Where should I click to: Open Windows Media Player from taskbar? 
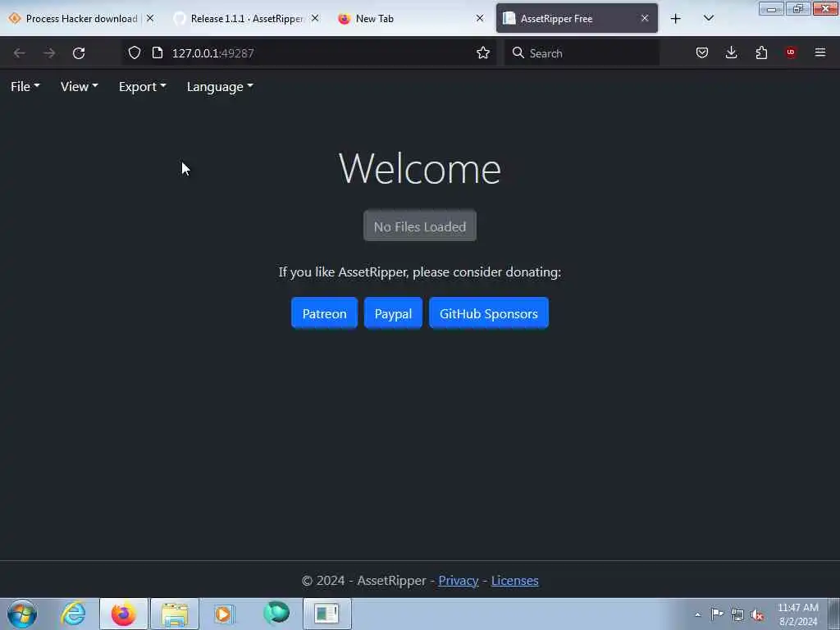(225, 614)
